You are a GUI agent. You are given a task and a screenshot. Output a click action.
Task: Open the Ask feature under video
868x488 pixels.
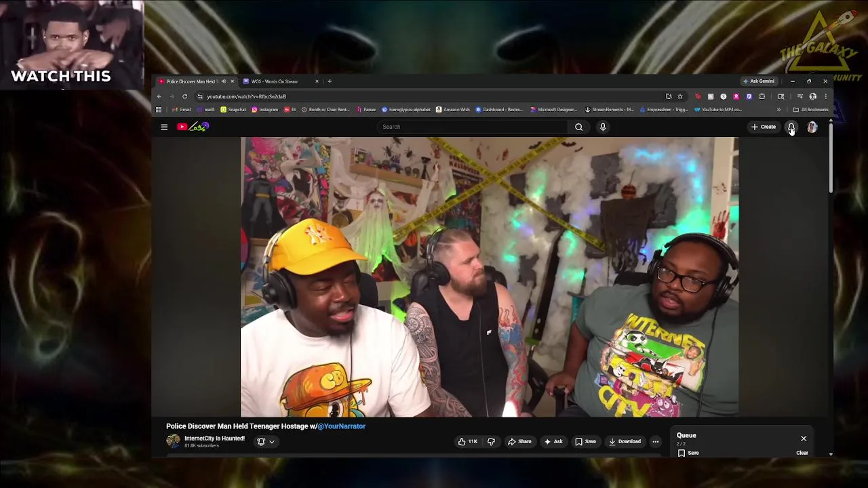click(553, 441)
